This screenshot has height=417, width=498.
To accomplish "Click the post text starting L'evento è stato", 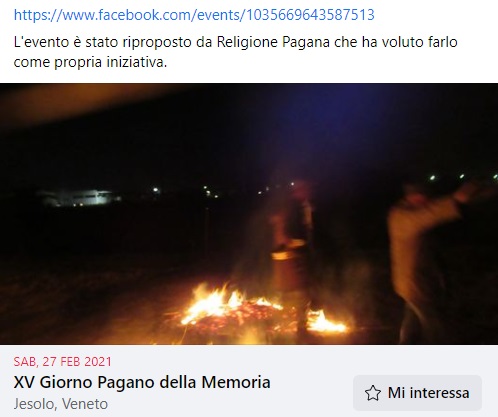I will coord(235,52).
